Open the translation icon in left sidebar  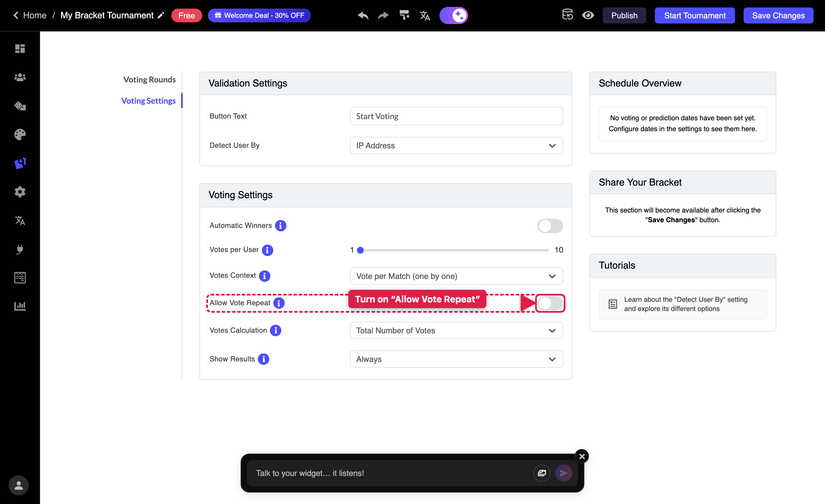click(20, 220)
